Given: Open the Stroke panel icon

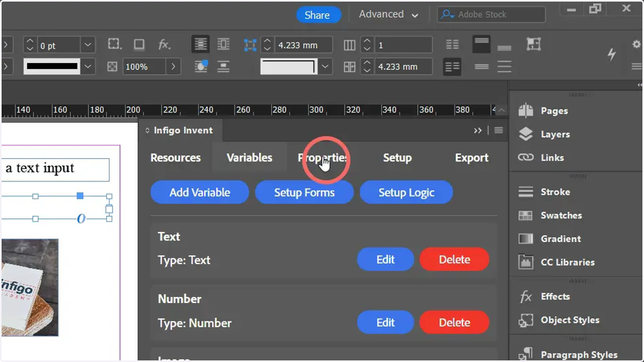Looking at the screenshot, I should [x=526, y=191].
